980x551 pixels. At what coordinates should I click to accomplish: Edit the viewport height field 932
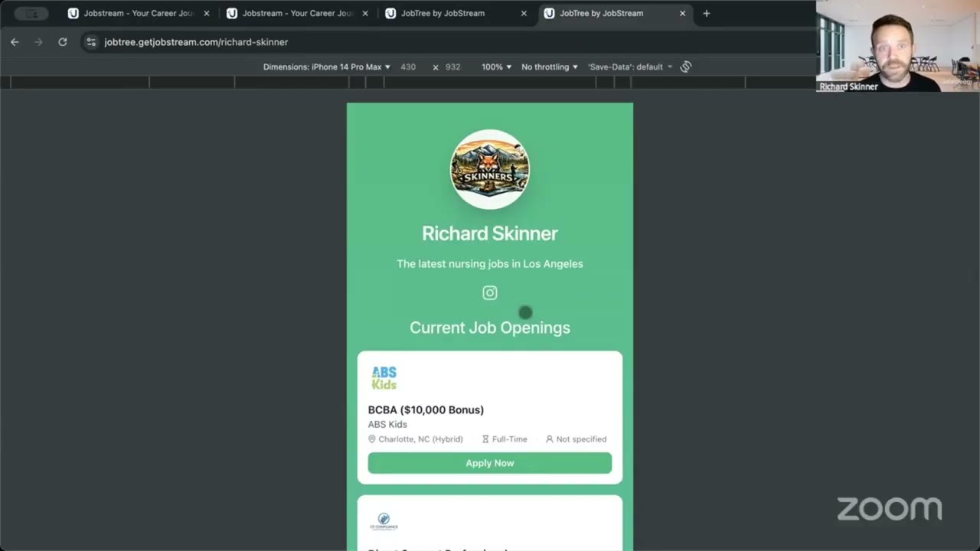click(x=453, y=67)
